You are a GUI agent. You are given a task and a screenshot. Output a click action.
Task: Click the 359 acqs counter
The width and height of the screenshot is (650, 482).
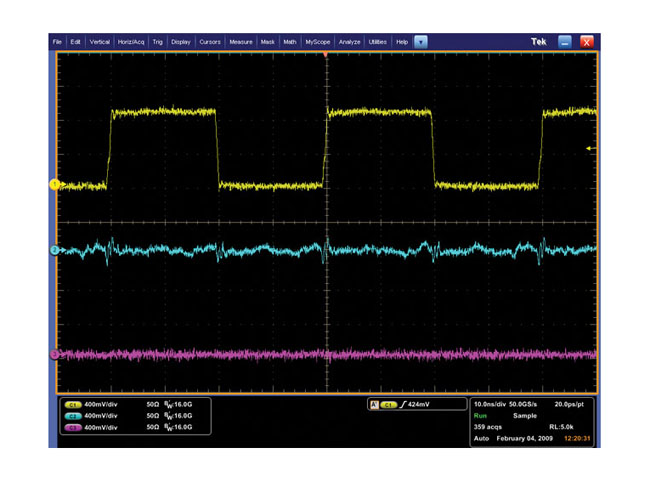488,427
